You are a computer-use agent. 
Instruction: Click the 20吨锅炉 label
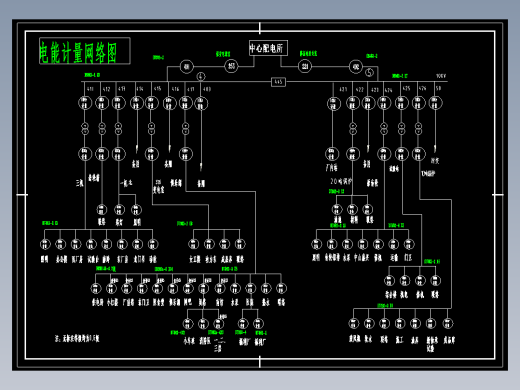pos(341,181)
